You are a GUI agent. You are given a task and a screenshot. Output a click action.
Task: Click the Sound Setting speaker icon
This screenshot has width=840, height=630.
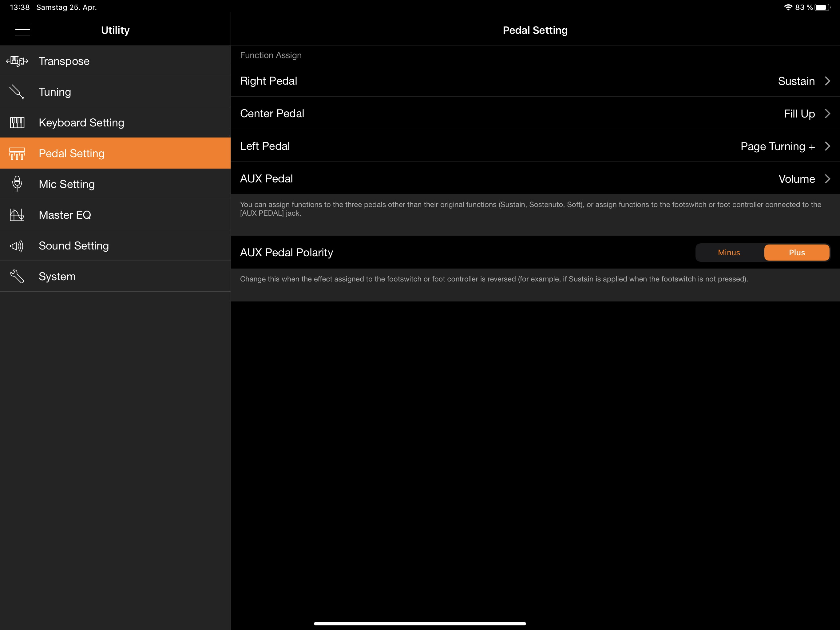pos(17,246)
